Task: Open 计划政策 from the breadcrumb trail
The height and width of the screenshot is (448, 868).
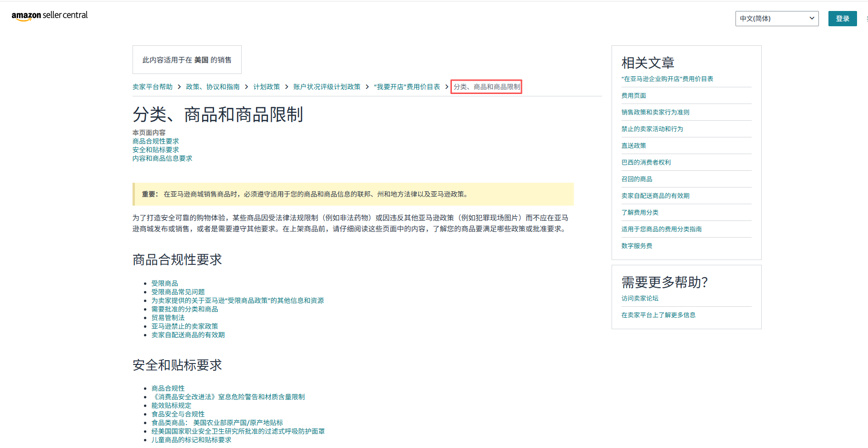Action: tap(266, 87)
